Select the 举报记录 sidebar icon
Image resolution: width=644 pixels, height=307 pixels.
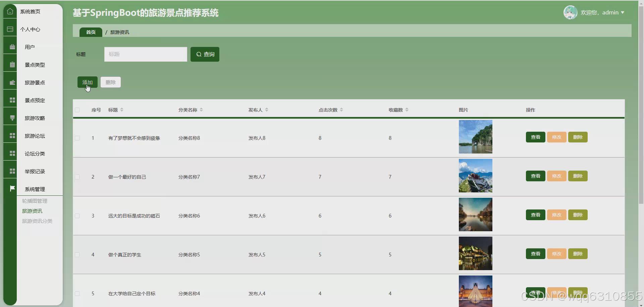(12, 171)
